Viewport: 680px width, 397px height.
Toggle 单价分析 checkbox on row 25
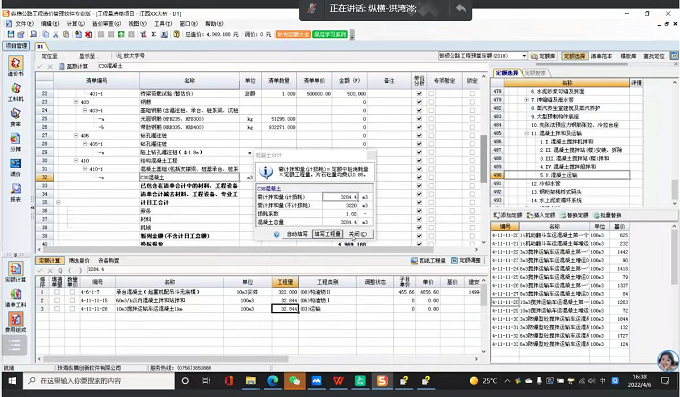419,118
